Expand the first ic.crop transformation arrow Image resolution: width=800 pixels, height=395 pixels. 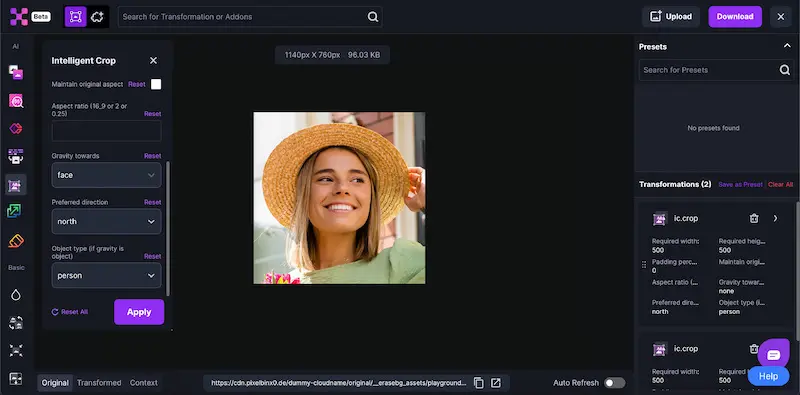(x=775, y=218)
